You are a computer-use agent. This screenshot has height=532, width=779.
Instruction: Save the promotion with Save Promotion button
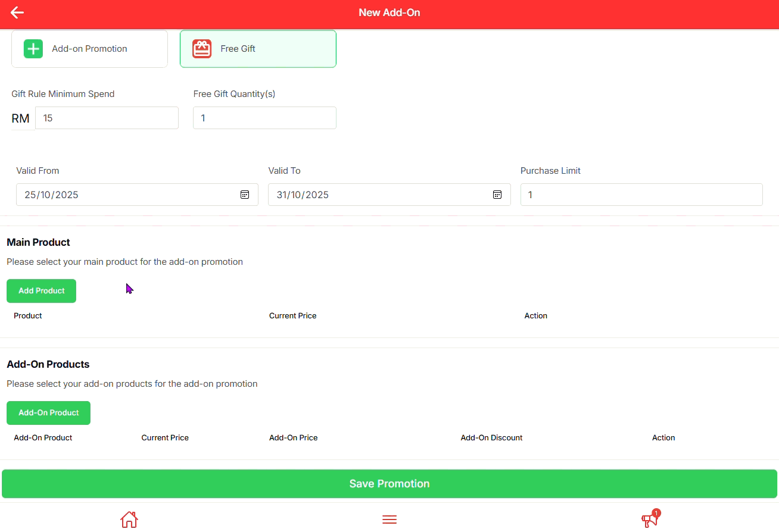[389, 484]
